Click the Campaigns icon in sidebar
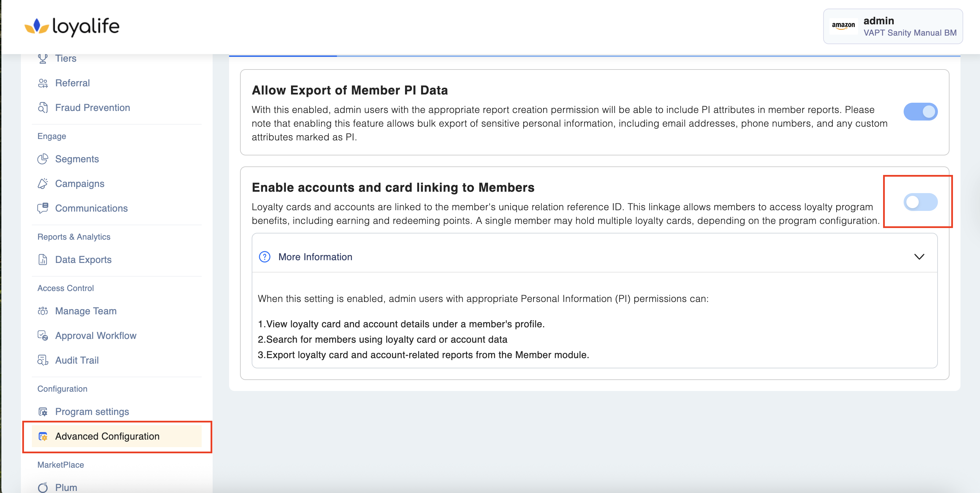The width and height of the screenshot is (980, 493). (x=42, y=184)
